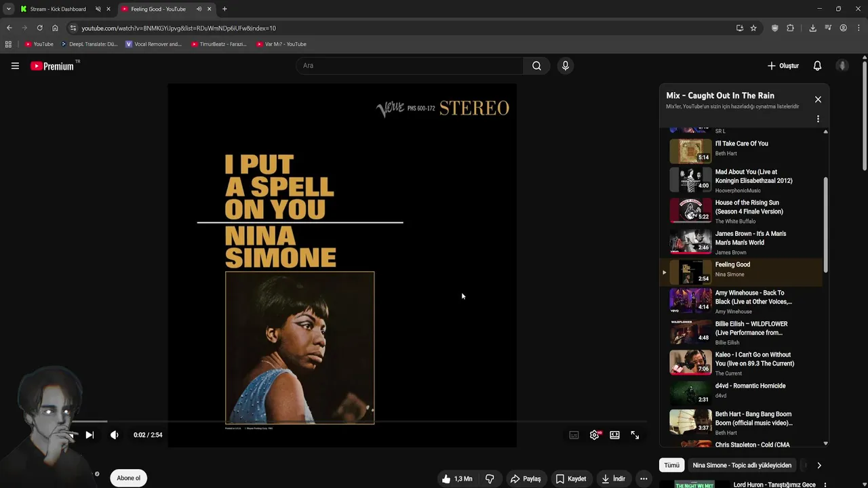Play Kaleo I Can't Go on Without You
This screenshot has height=488, width=868.
pyautogui.click(x=741, y=363)
